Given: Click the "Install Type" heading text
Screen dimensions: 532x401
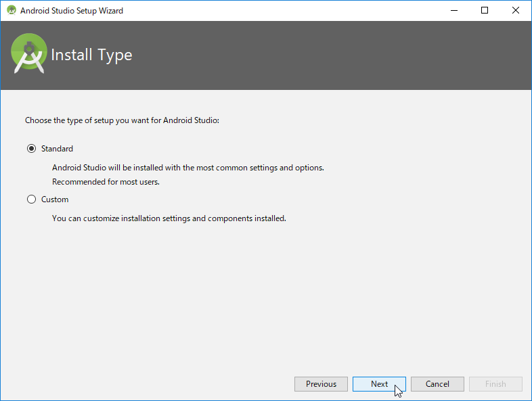Looking at the screenshot, I should [x=91, y=55].
